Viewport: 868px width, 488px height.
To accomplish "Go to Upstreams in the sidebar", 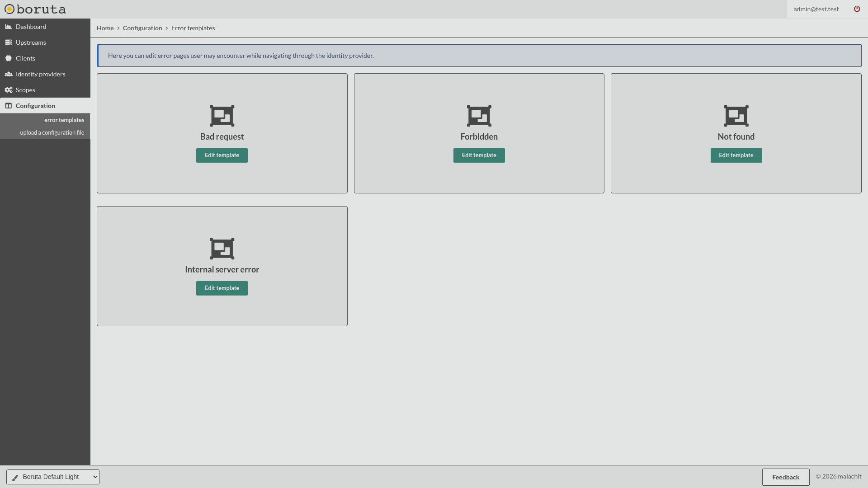I will 45,42.
